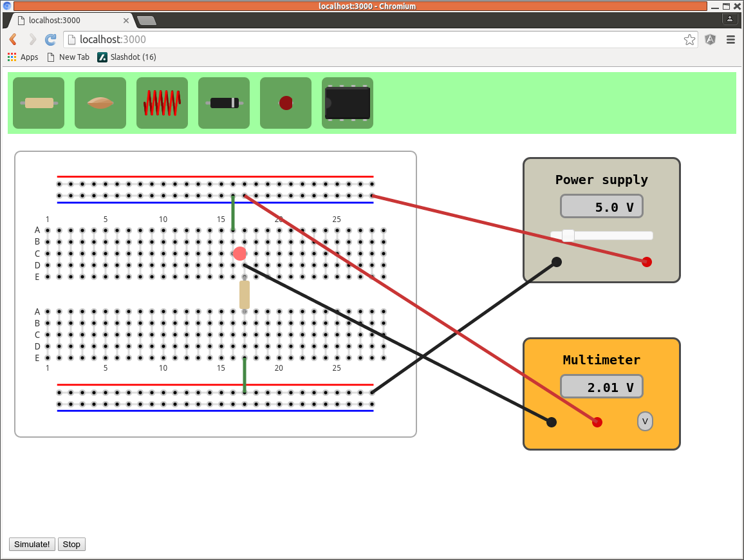Click the pink LED on the breadboard

click(x=239, y=254)
